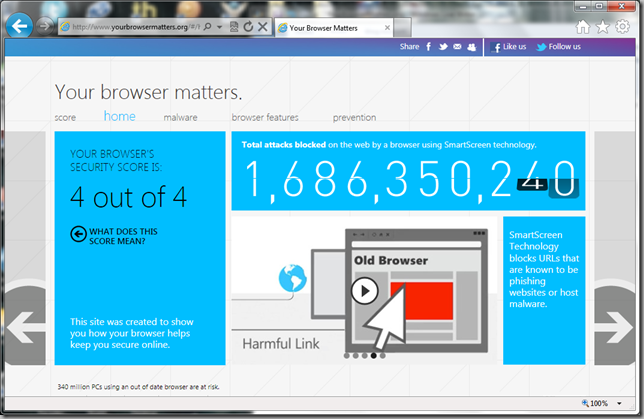Viewport: 644px width, 419px height.
Task: Click the browser forward arrow button
Action: click(44, 26)
